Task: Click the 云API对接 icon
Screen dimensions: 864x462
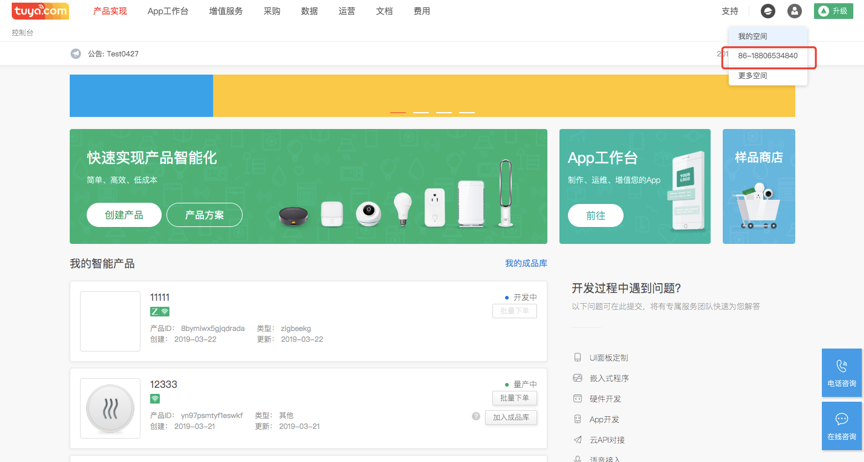Action: tap(577, 440)
